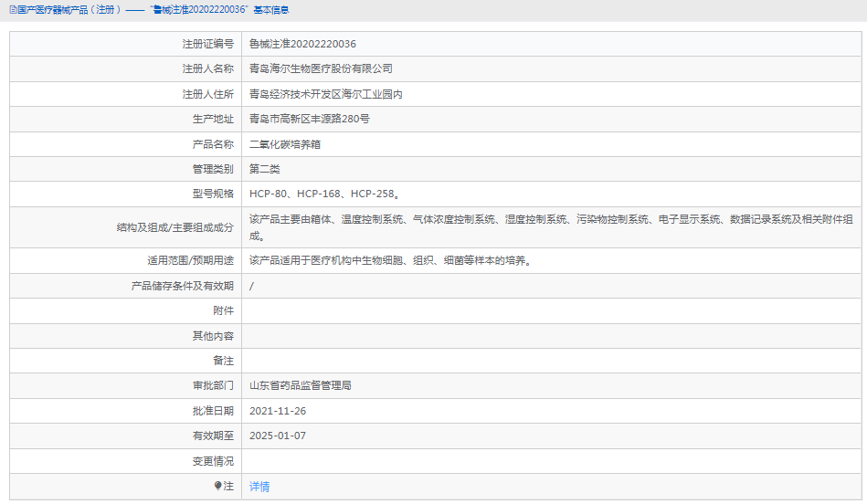Click the 生产地址 label

click(x=213, y=119)
